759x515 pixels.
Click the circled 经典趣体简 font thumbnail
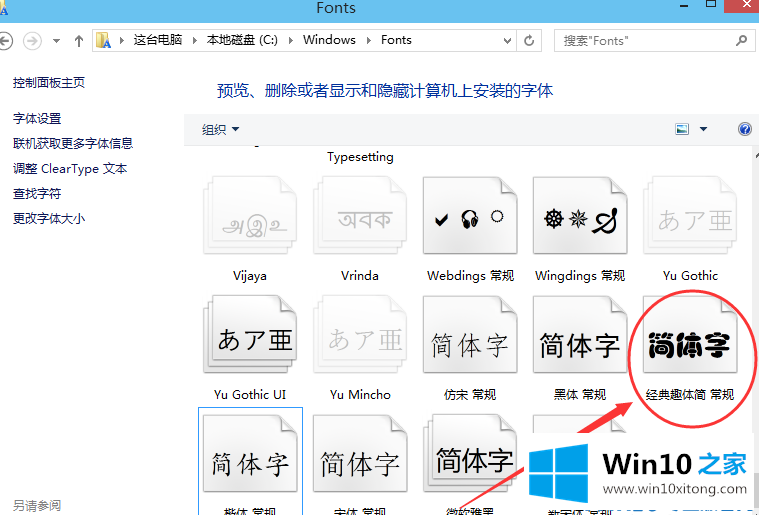coord(689,345)
